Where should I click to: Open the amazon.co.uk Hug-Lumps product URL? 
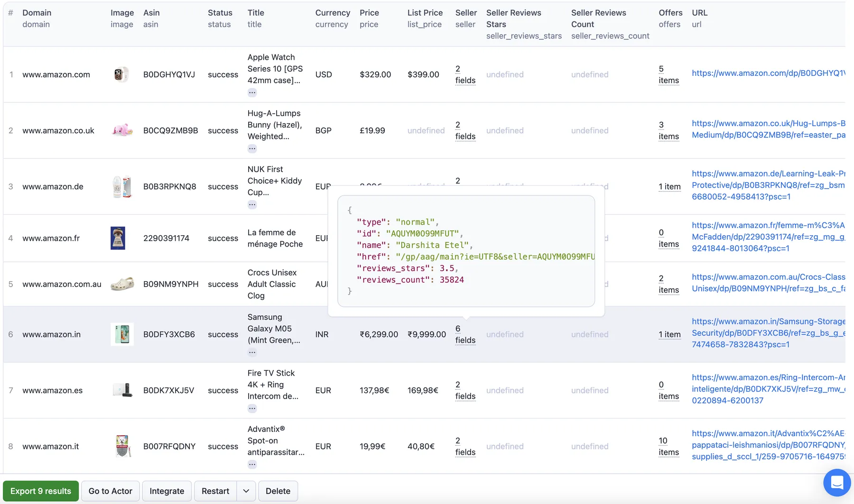coord(768,129)
